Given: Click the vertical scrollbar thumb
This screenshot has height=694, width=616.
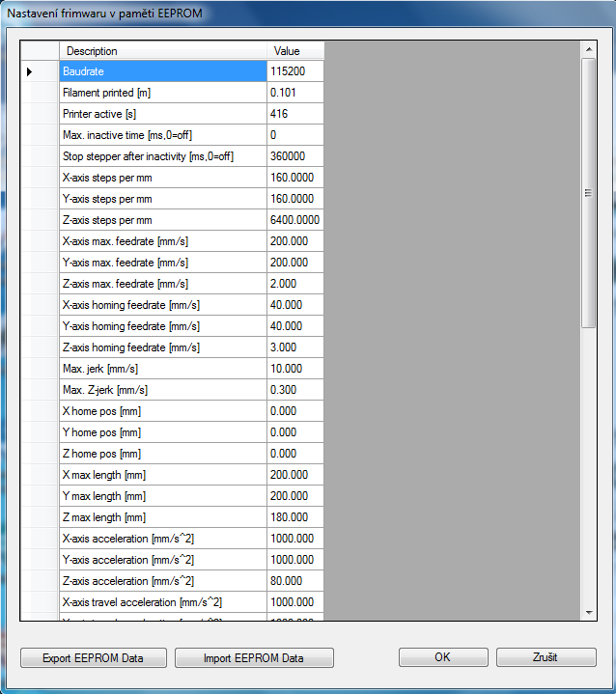Looking at the screenshot, I should (588, 193).
